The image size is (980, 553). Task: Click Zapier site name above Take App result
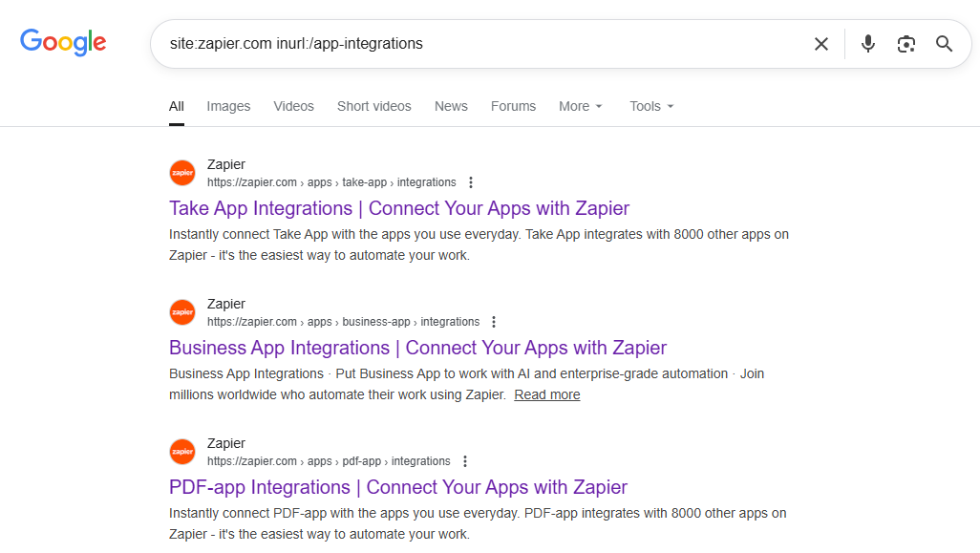[226, 164]
